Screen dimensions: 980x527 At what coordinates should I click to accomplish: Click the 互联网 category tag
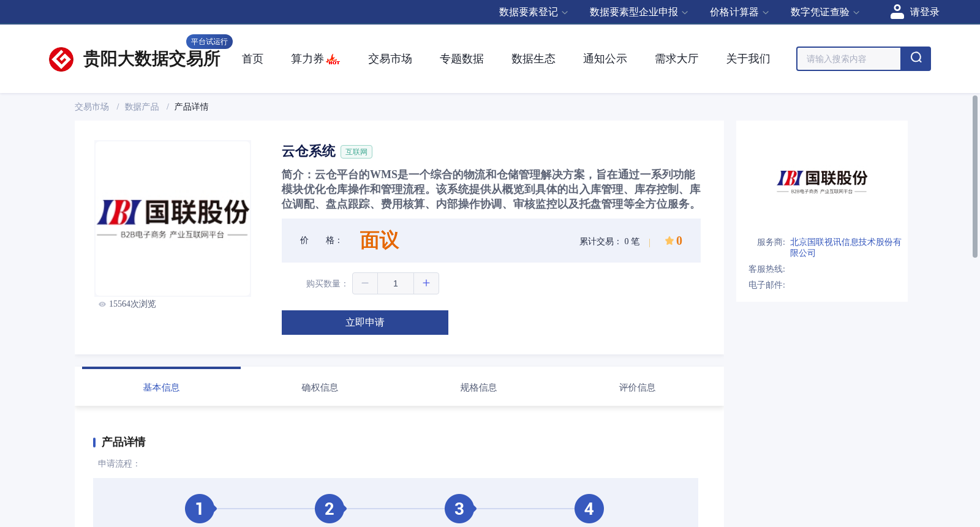(356, 152)
